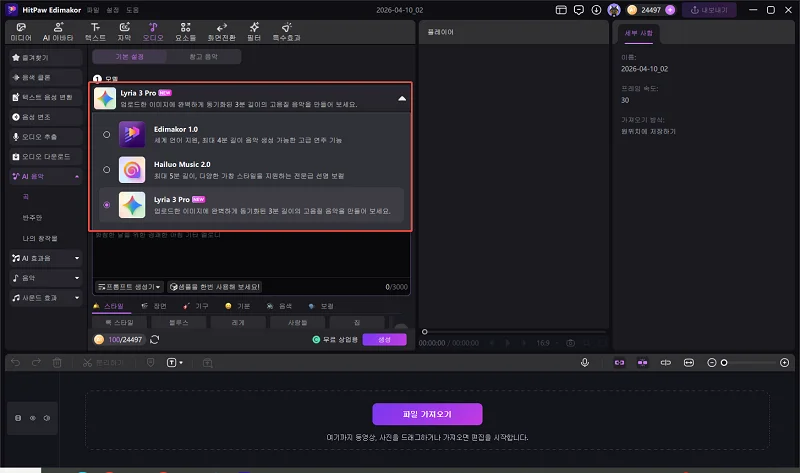
Task: Open the text tool T dropdown arrow
Action: click(x=181, y=363)
